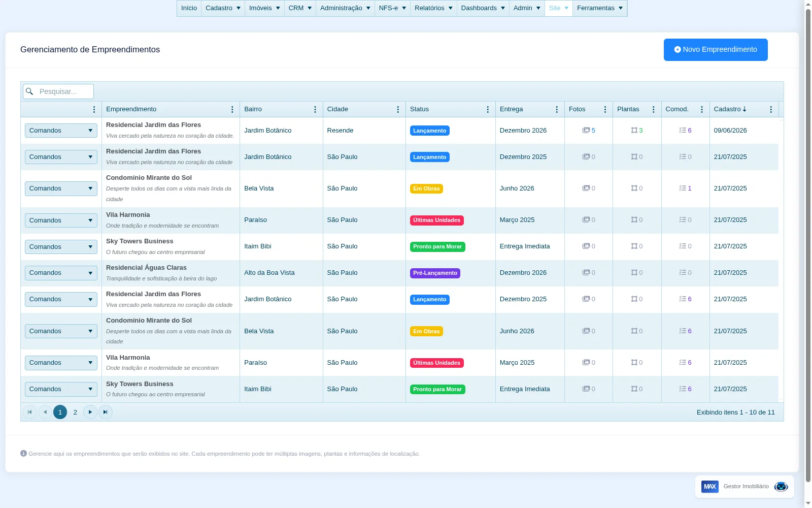Open the Imóveis menu

(x=264, y=8)
